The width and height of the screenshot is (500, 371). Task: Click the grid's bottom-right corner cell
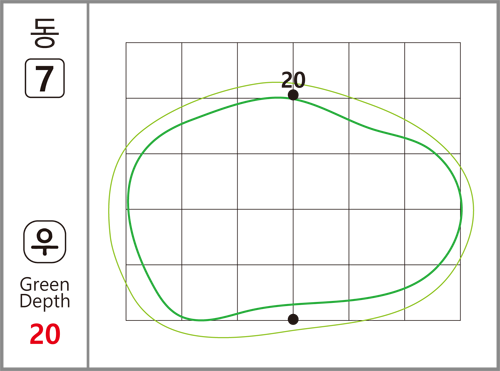(433, 293)
